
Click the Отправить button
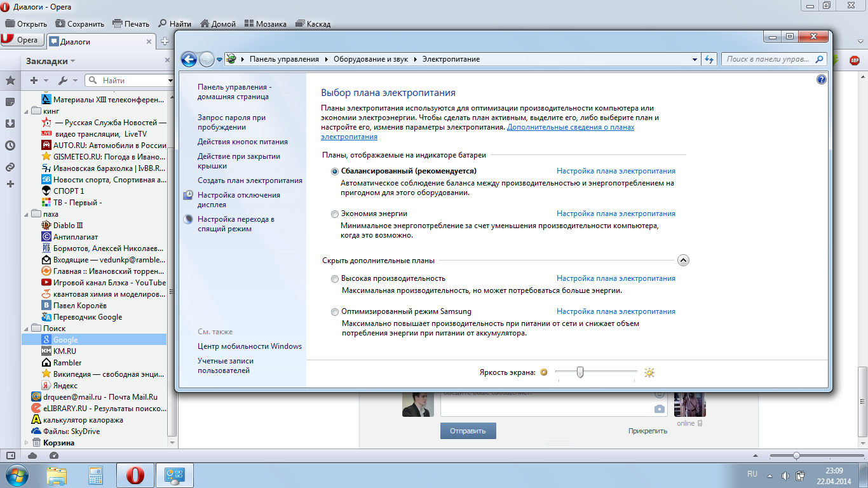(468, 431)
